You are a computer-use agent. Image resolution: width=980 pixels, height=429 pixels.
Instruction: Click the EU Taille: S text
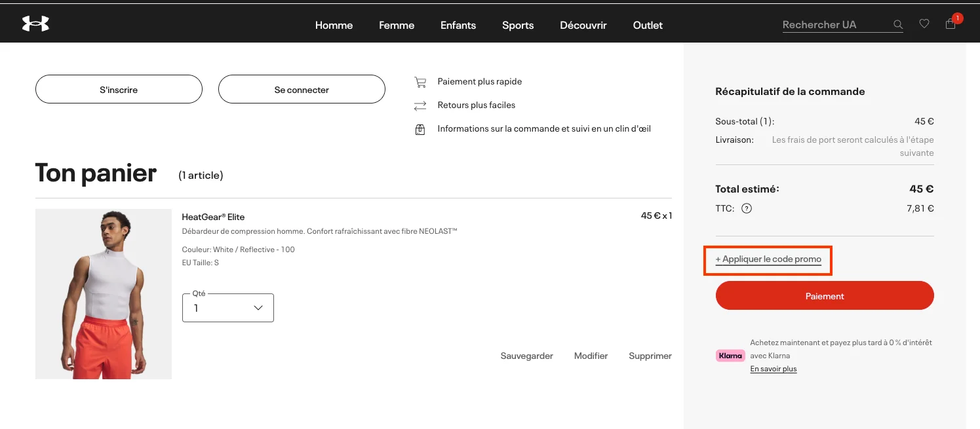click(200, 263)
